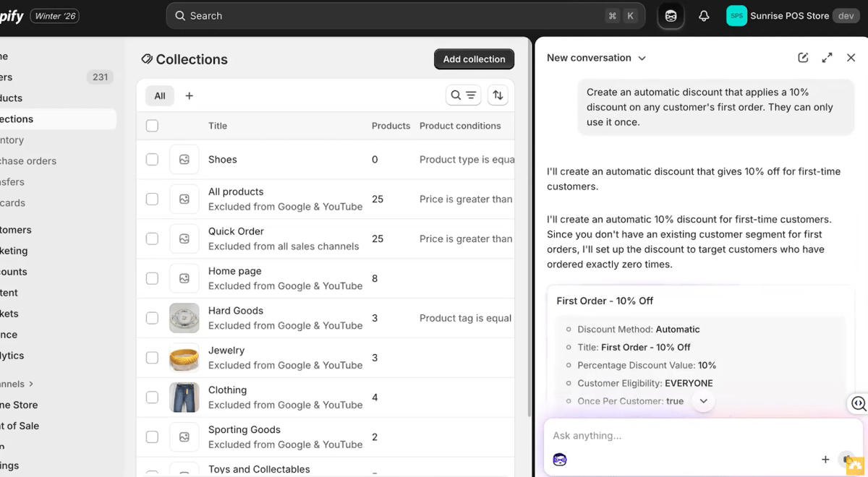Sort by the Title column header
This screenshot has height=477, width=868.
[218, 126]
